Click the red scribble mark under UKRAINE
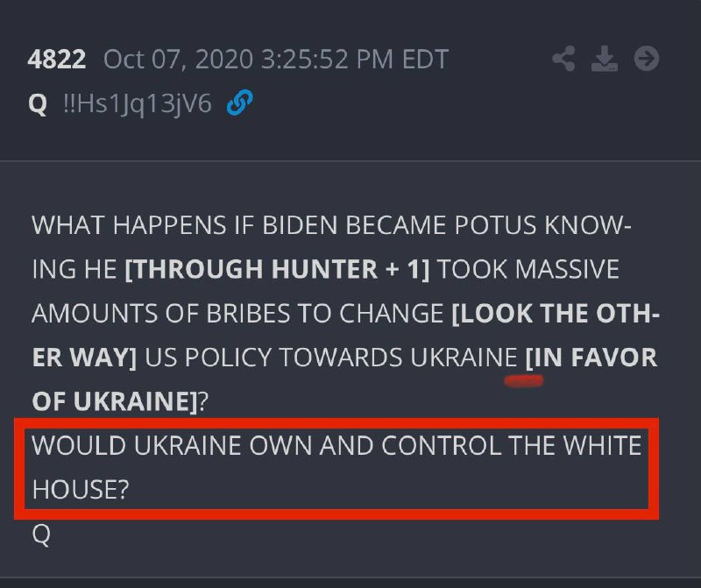Viewport: 701px width, 588px height. pos(523,381)
